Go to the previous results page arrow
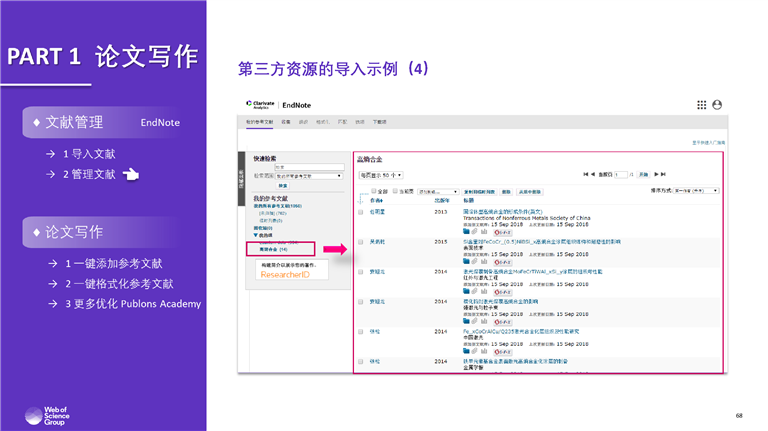 pos(593,174)
